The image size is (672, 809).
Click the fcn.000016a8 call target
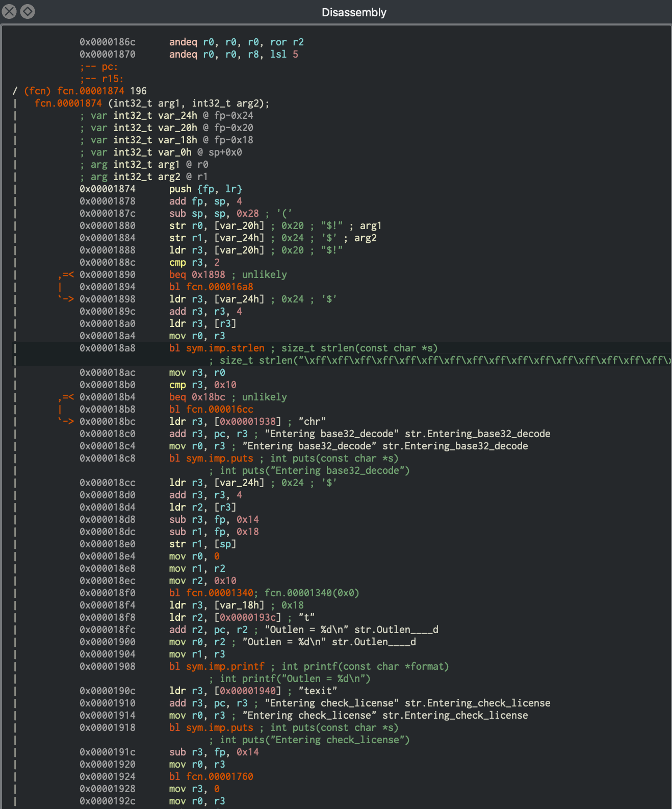coord(219,287)
